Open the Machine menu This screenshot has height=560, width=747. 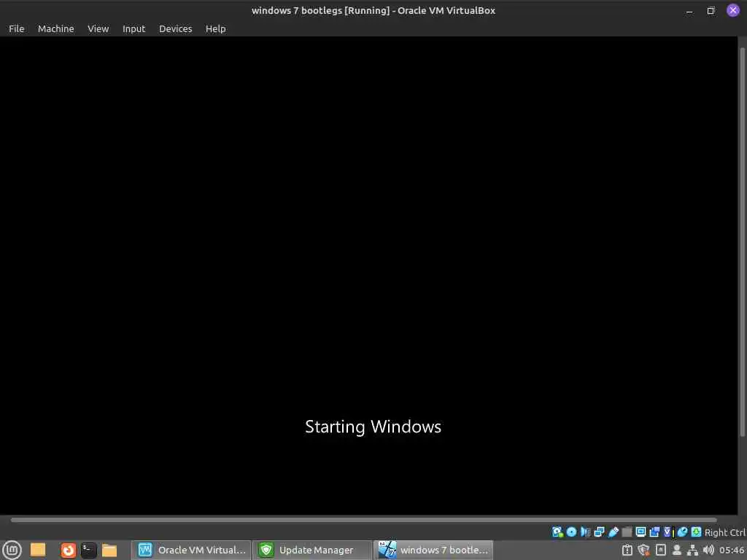[x=55, y=28]
